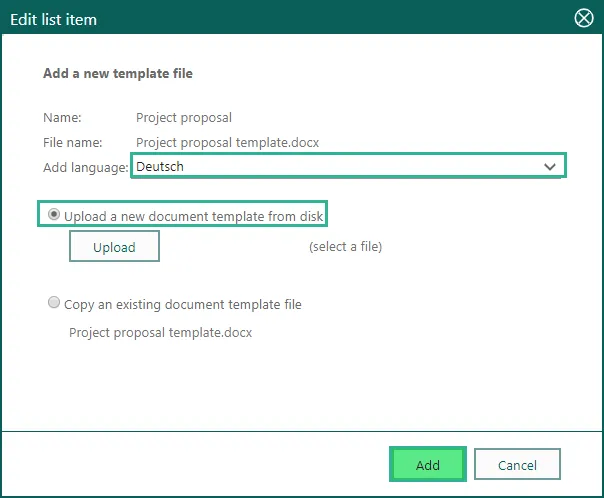Click "Upload a new document template from disk" label

coord(194,215)
